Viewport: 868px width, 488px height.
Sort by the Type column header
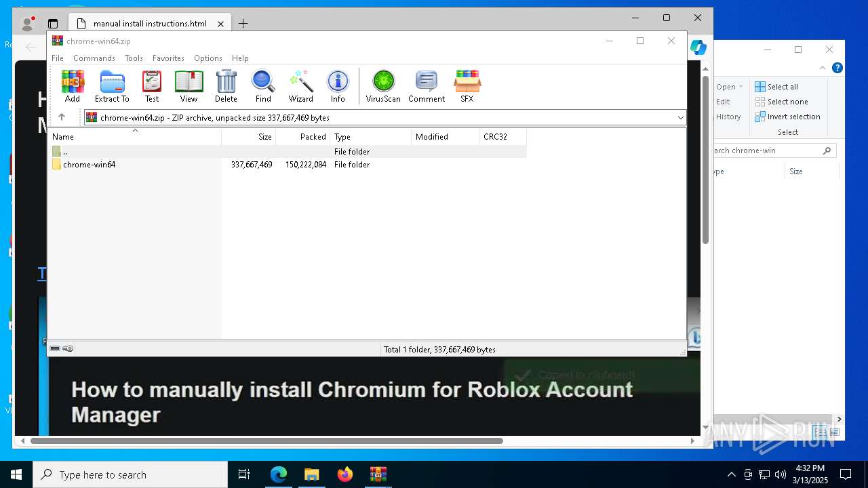pos(371,136)
